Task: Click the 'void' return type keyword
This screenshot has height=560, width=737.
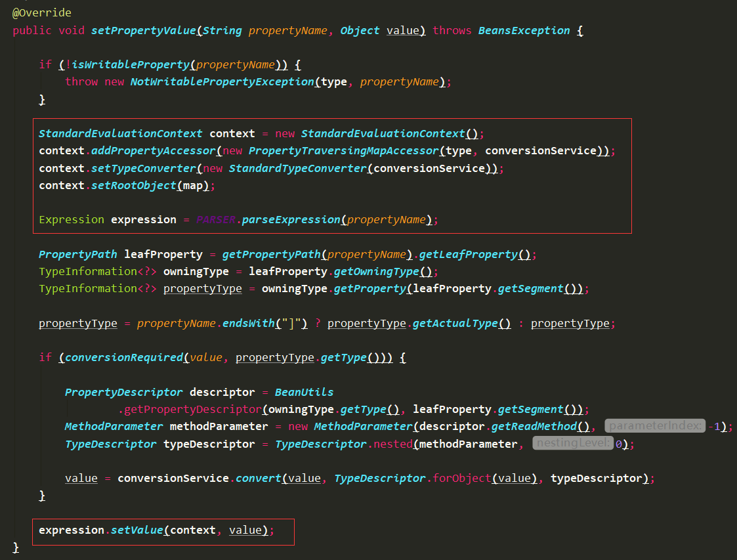Action: pos(72,31)
